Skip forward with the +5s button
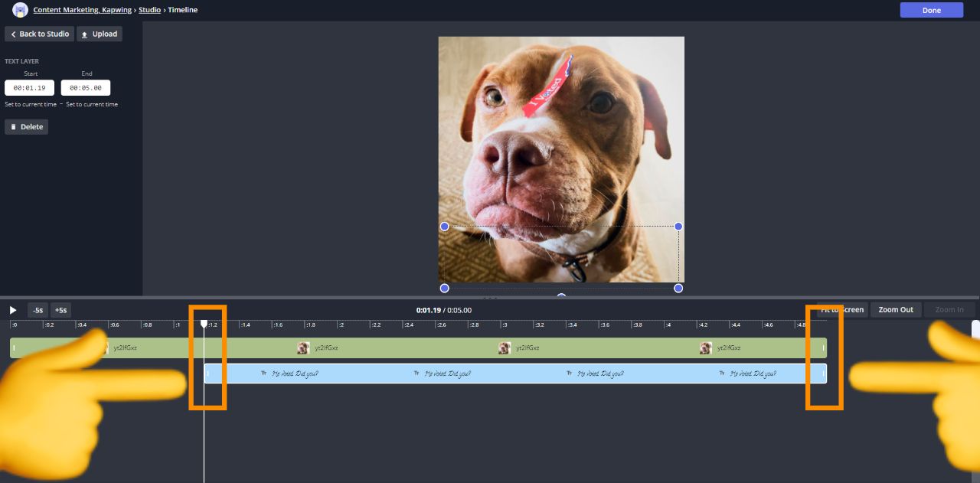 (60, 310)
